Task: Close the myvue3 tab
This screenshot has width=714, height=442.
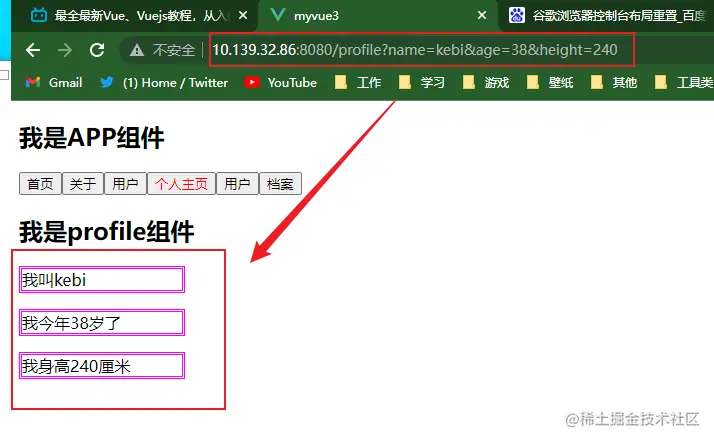Action: tap(482, 15)
